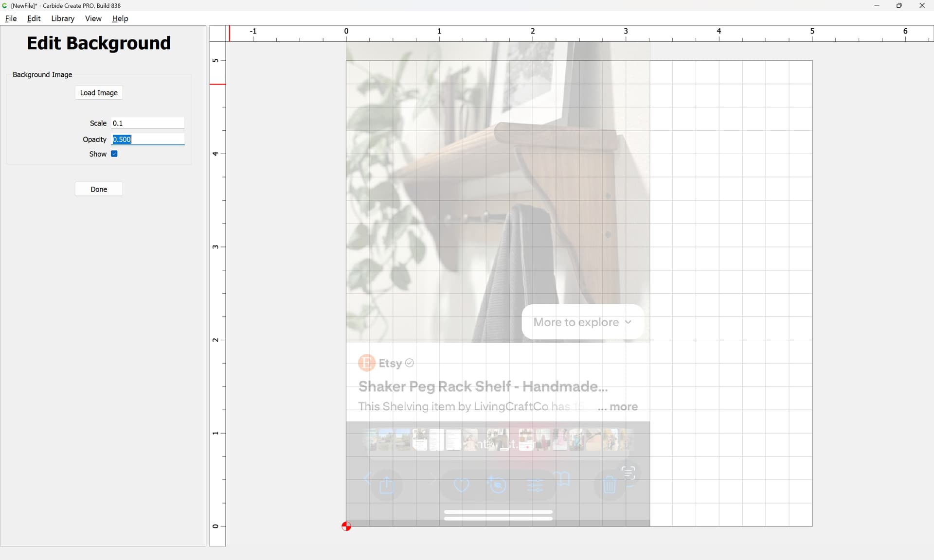Click Done to finish editing background
934x560 pixels.
click(99, 190)
